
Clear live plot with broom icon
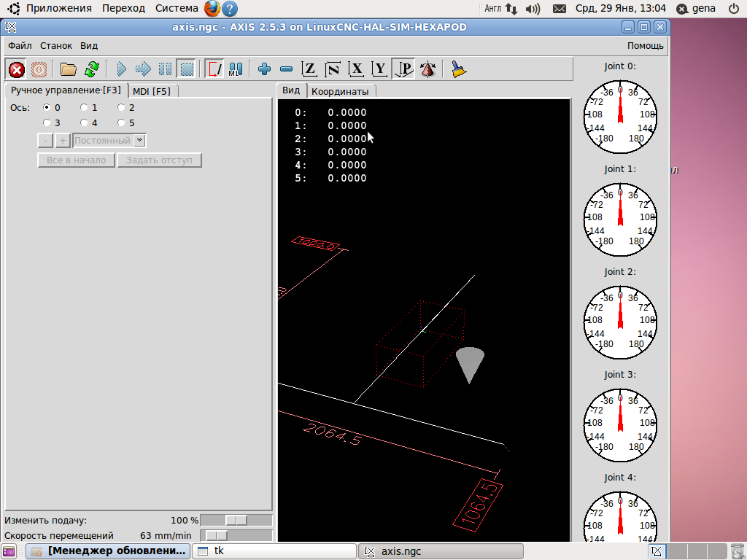tap(458, 69)
